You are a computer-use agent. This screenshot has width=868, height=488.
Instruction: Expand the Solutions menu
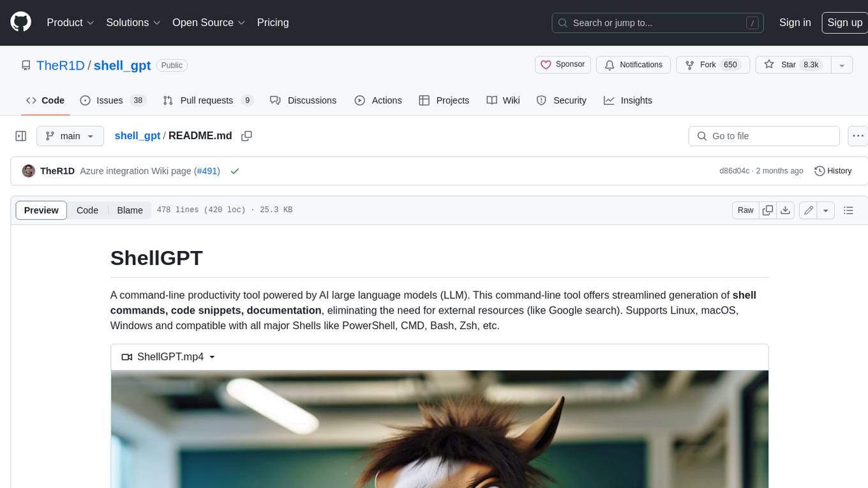(133, 22)
